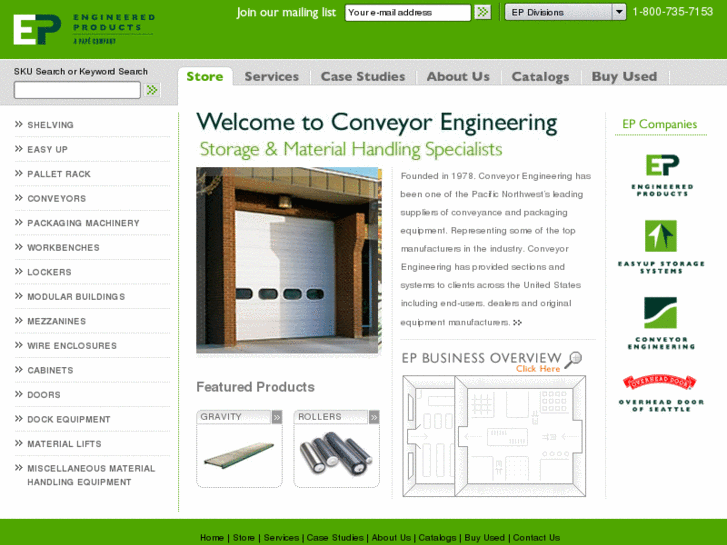Open the Easy Up category
Screen dimensions: 727x545
tap(47, 149)
